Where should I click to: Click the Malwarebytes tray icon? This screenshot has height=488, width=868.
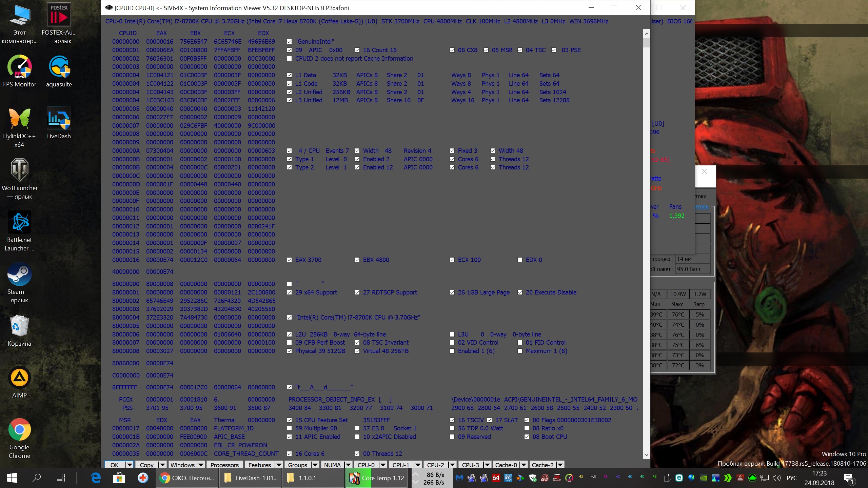click(459, 478)
